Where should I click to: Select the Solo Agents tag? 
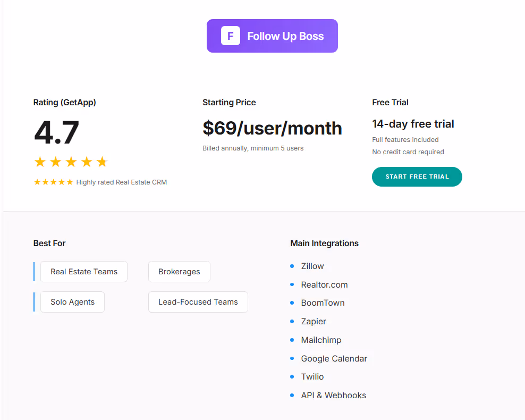coord(73,302)
